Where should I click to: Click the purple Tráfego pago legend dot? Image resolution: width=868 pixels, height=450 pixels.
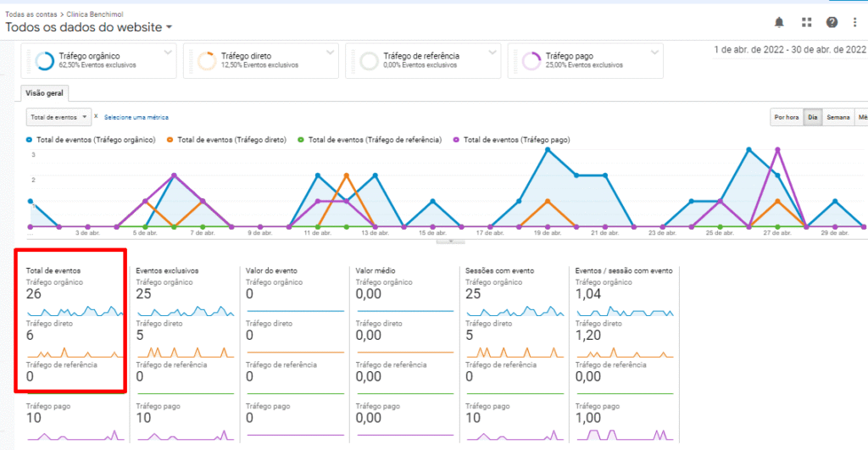457,139
